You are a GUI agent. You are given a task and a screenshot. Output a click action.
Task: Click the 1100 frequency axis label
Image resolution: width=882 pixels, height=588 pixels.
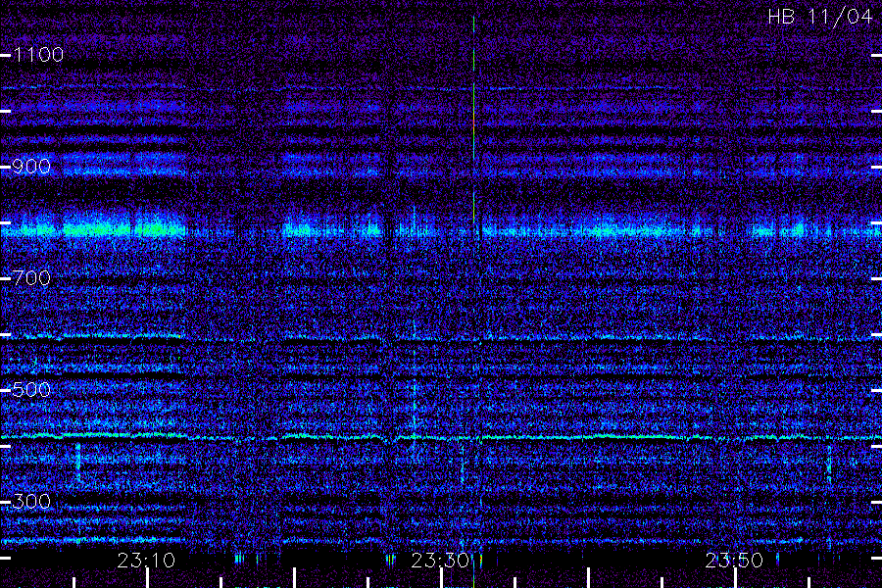(x=38, y=55)
